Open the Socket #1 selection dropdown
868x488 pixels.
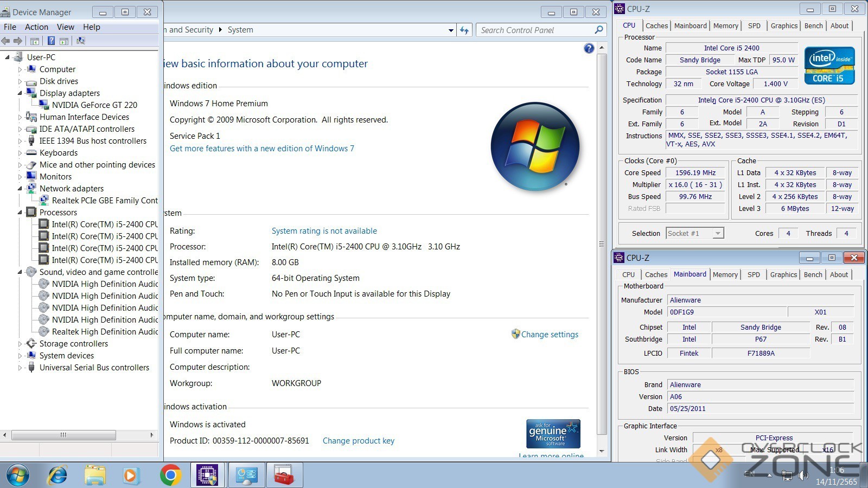coord(718,234)
